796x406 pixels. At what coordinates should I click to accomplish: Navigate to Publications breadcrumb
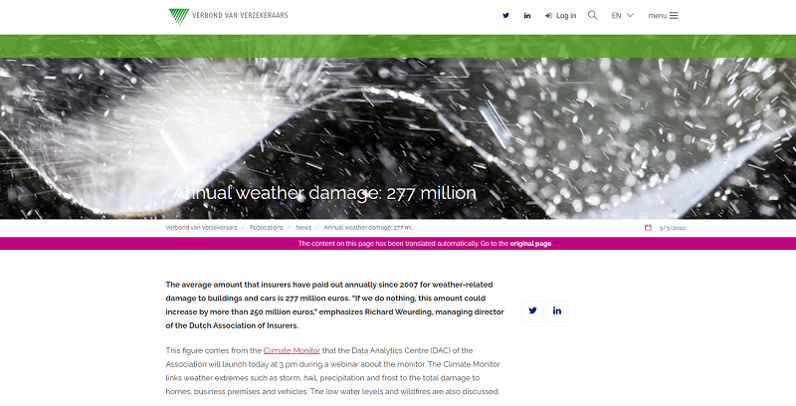(x=266, y=228)
